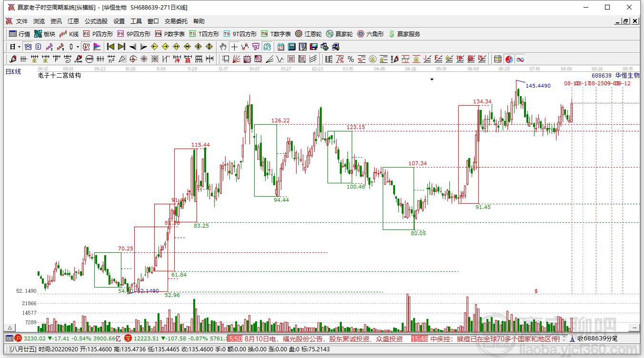This screenshot has height=358, width=644.
Task: Click the 134.34 price label
Action: pyautogui.click(x=482, y=101)
